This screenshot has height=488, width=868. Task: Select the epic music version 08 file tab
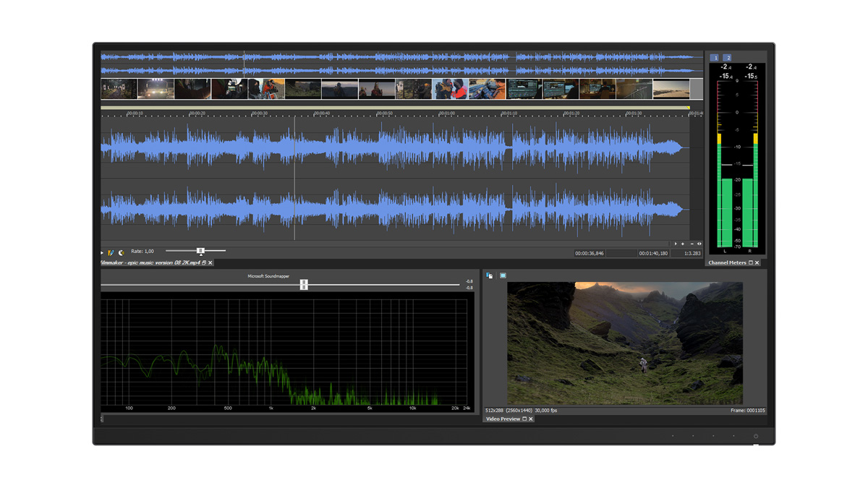[x=150, y=263]
